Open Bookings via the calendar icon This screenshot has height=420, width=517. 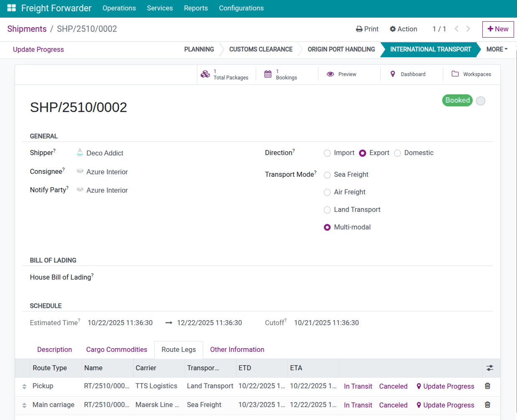[268, 74]
